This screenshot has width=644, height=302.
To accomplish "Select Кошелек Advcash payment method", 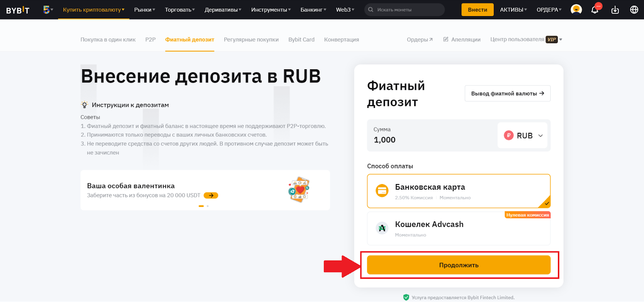I will coord(458,229).
